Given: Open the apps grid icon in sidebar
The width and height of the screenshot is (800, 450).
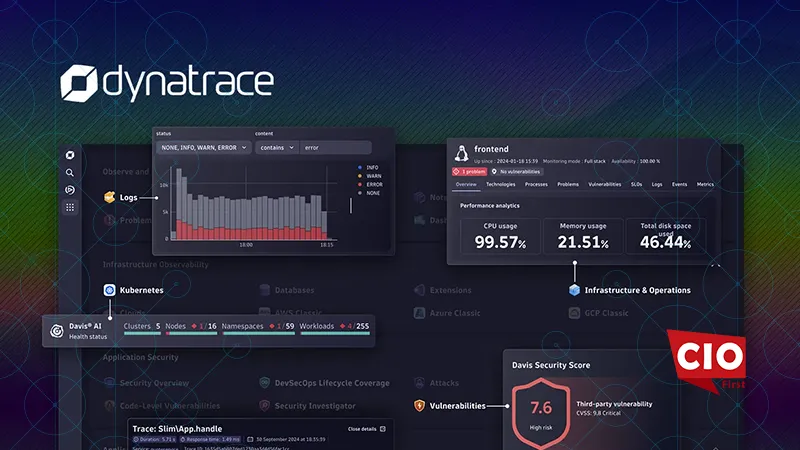Looking at the screenshot, I should pyautogui.click(x=70, y=207).
